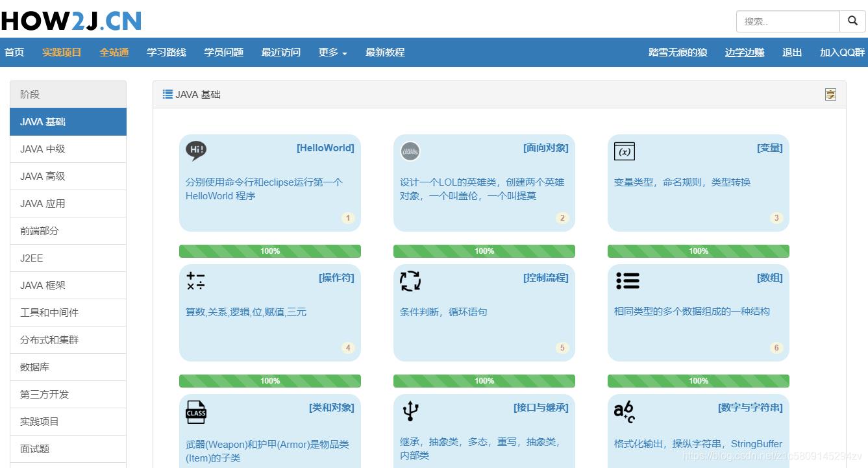Click number badge 2 on 面向对象 card
This screenshot has height=468, width=868.
(562, 218)
